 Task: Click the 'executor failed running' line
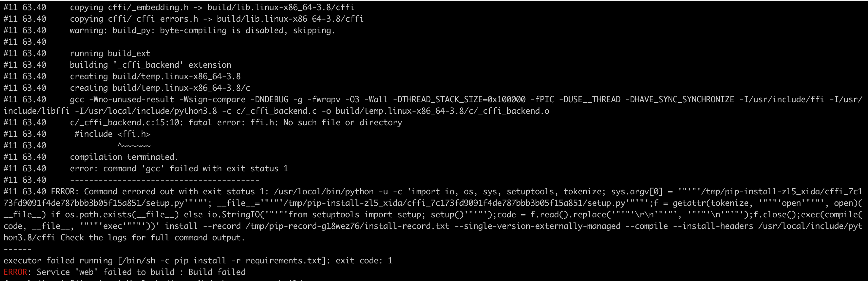(198, 261)
